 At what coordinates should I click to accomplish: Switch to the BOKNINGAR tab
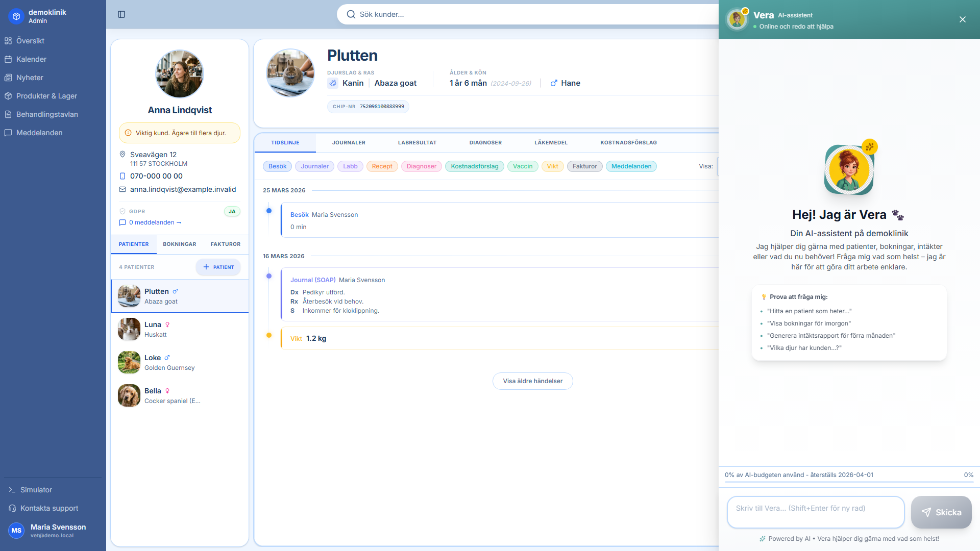point(179,244)
